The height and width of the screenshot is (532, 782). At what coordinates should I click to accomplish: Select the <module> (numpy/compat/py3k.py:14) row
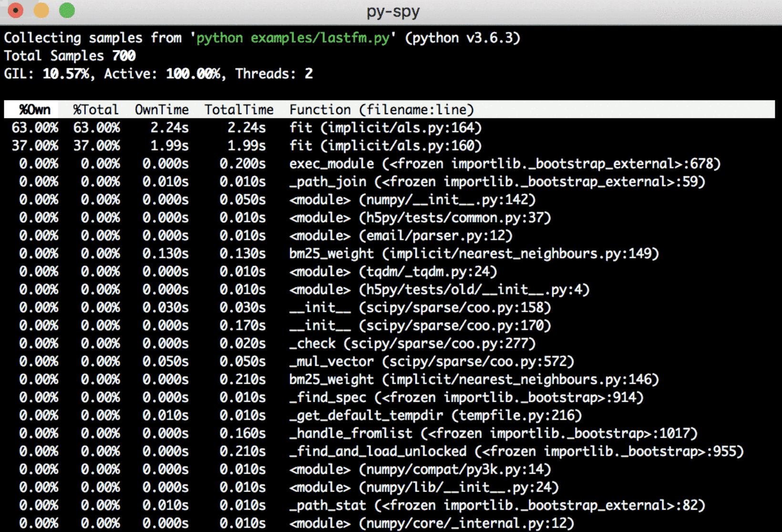coord(390,470)
